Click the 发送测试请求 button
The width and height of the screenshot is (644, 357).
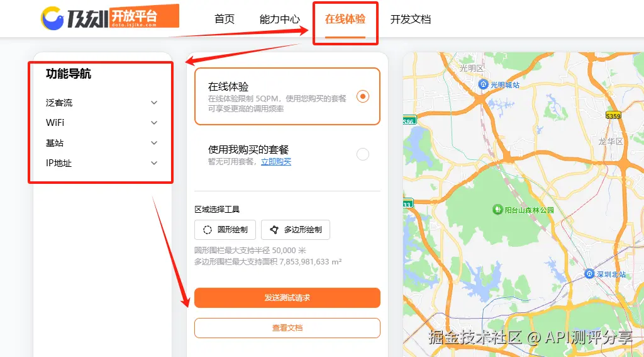287,298
